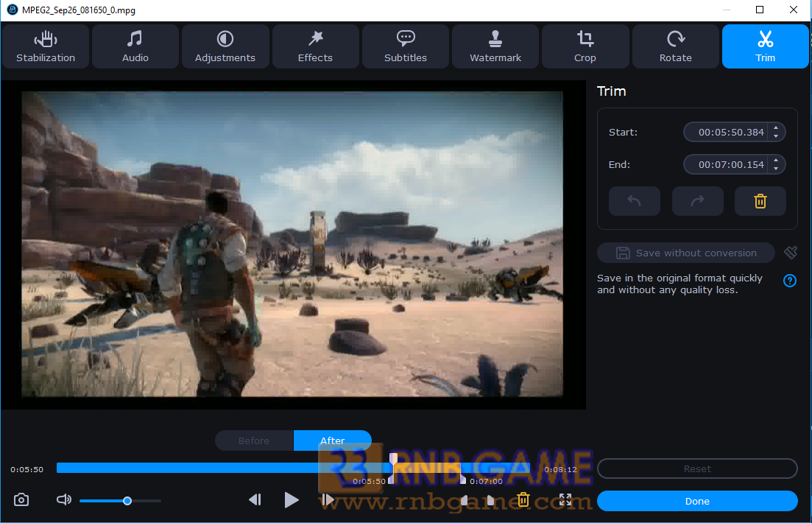The width and height of the screenshot is (812, 523).
Task: Delete the segment using the playback bar trash
Action: click(523, 499)
